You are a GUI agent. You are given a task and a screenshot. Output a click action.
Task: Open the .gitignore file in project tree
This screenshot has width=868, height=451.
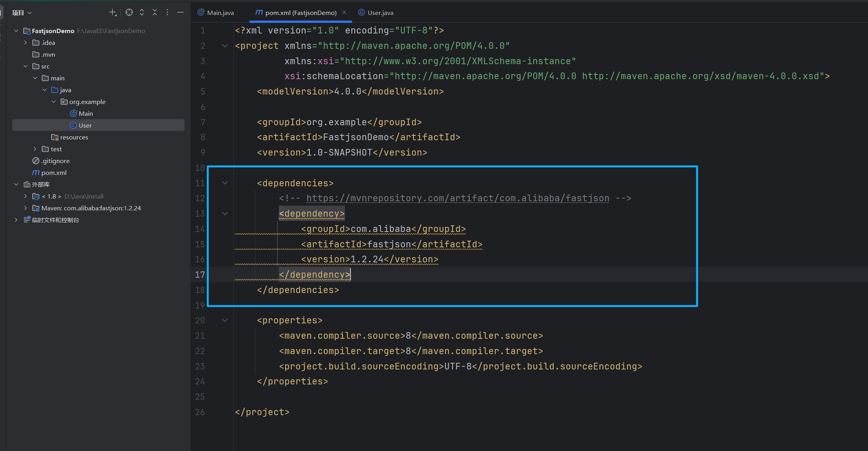(55, 161)
